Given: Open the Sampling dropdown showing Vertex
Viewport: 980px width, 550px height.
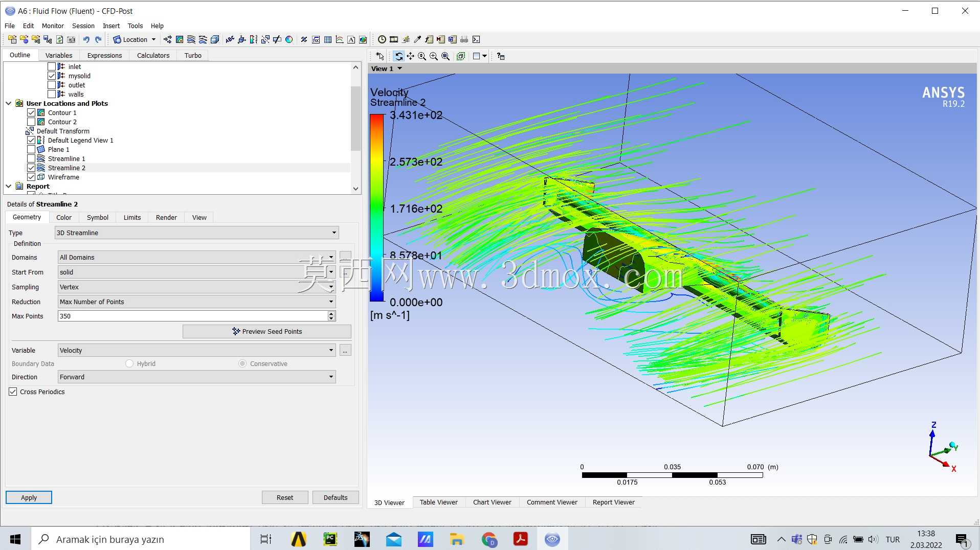Looking at the screenshot, I should (196, 287).
